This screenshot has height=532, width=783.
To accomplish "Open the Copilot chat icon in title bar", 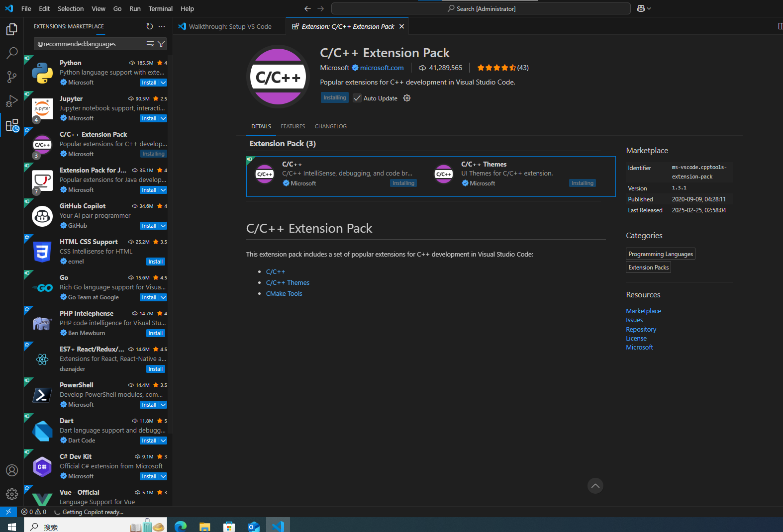I will 641,8.
